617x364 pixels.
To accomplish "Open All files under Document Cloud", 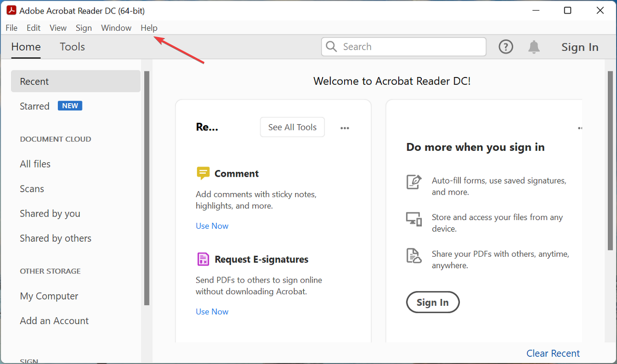I will [35, 164].
